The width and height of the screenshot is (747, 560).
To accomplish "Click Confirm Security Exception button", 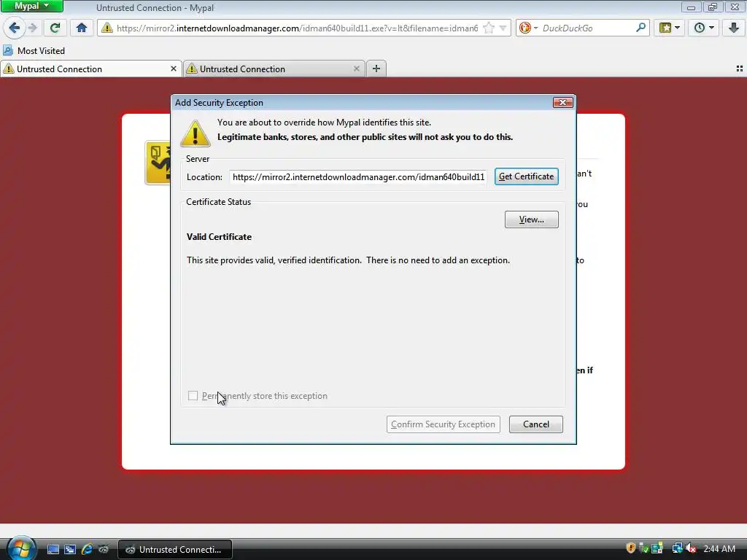I will (x=443, y=424).
